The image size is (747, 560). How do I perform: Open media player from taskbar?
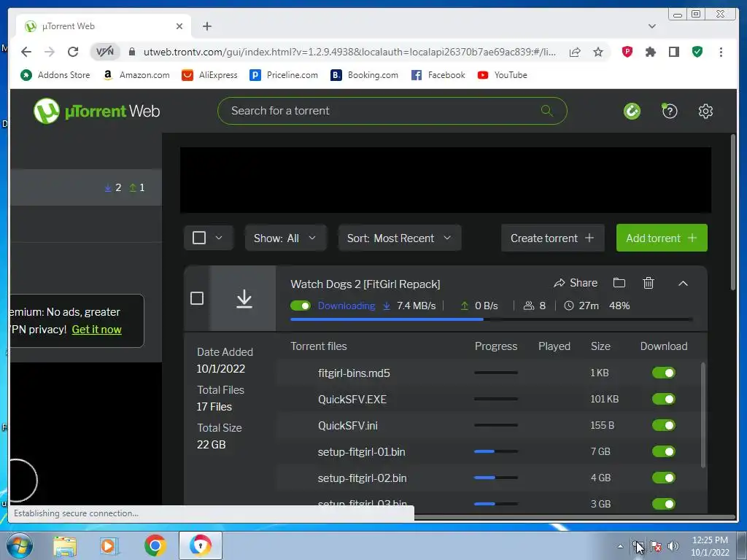click(x=109, y=545)
